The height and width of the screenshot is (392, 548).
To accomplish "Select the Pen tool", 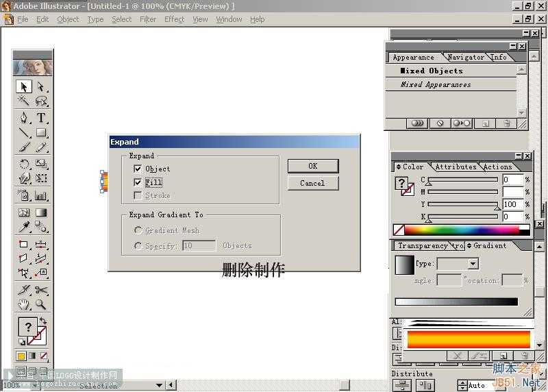I will pyautogui.click(x=24, y=118).
